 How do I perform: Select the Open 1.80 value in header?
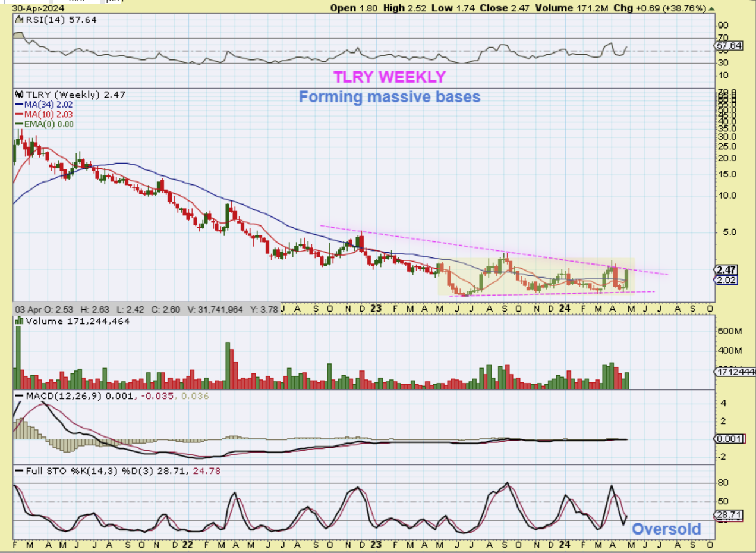[x=354, y=8]
